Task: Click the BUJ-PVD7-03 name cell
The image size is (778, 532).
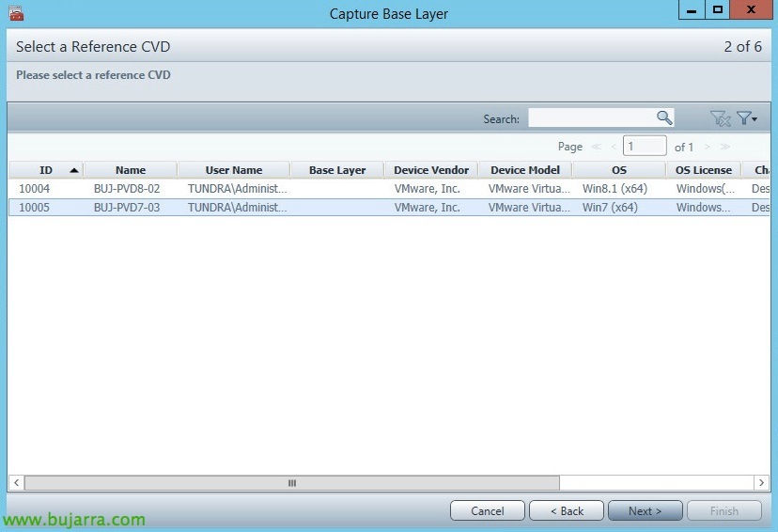Action: (127, 208)
